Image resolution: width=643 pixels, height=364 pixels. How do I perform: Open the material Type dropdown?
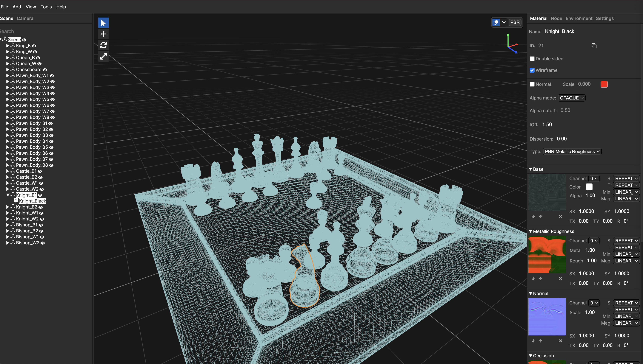pos(572,152)
